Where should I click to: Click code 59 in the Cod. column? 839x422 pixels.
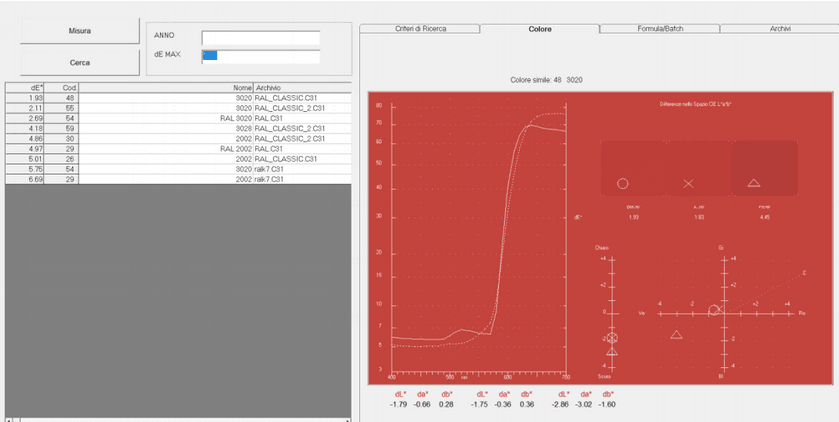pos(70,128)
